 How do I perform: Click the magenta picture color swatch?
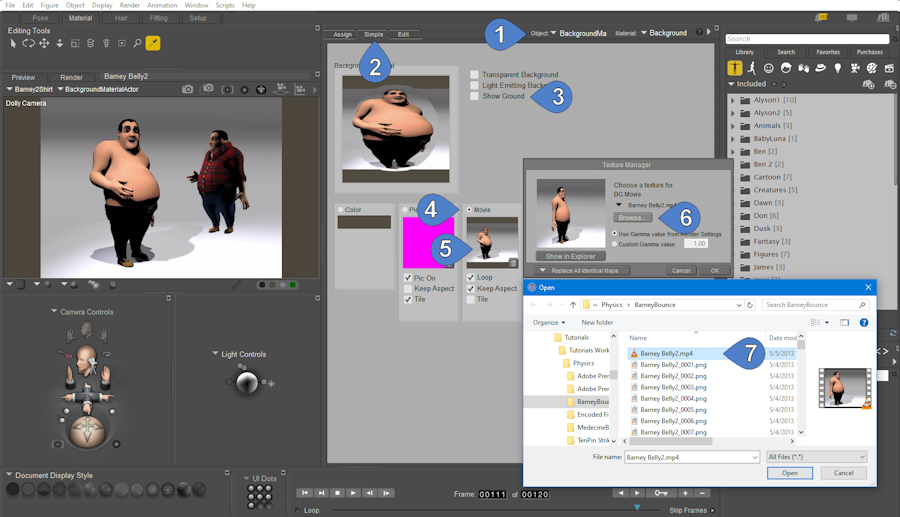[x=428, y=241]
